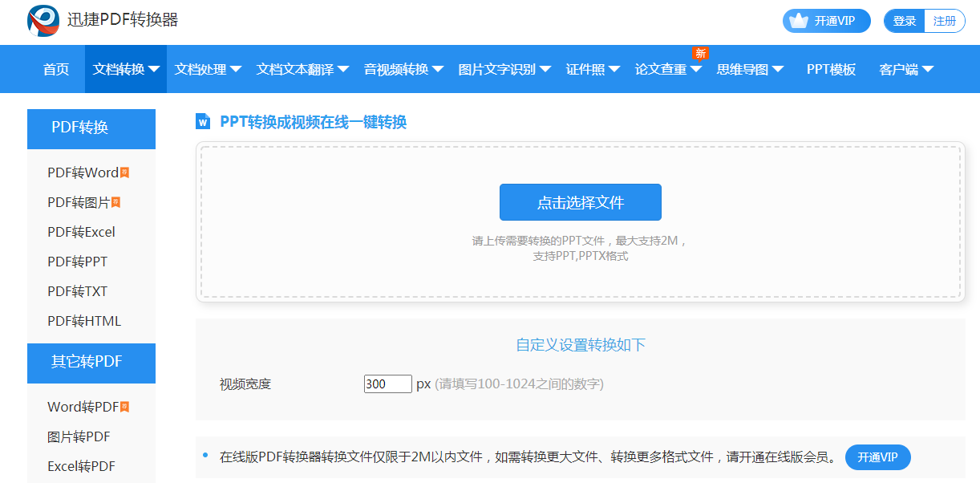Click the 迅捷PDF转换器 logo icon
The height and width of the screenshot is (483, 980).
click(43, 20)
